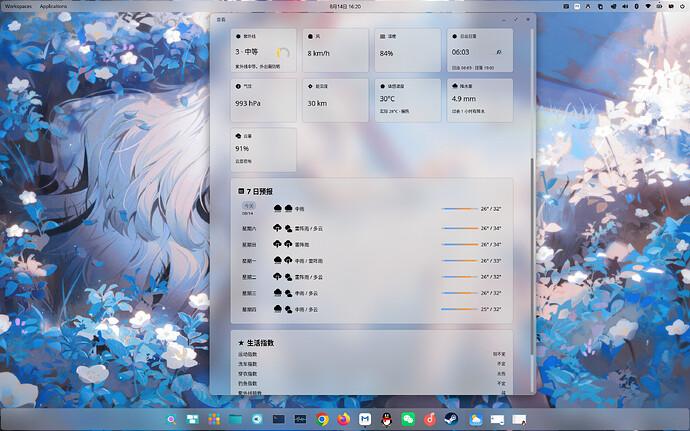Click the 运动指数 row label

pos(247,354)
